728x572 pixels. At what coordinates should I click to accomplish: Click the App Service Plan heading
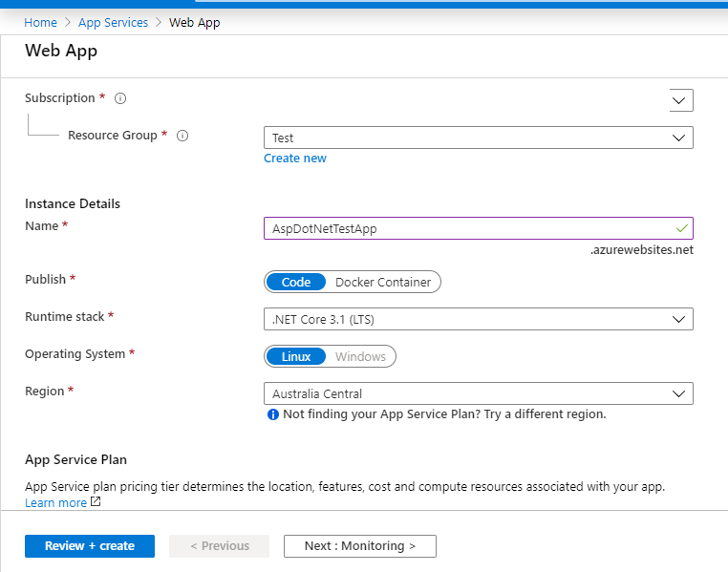tap(75, 459)
